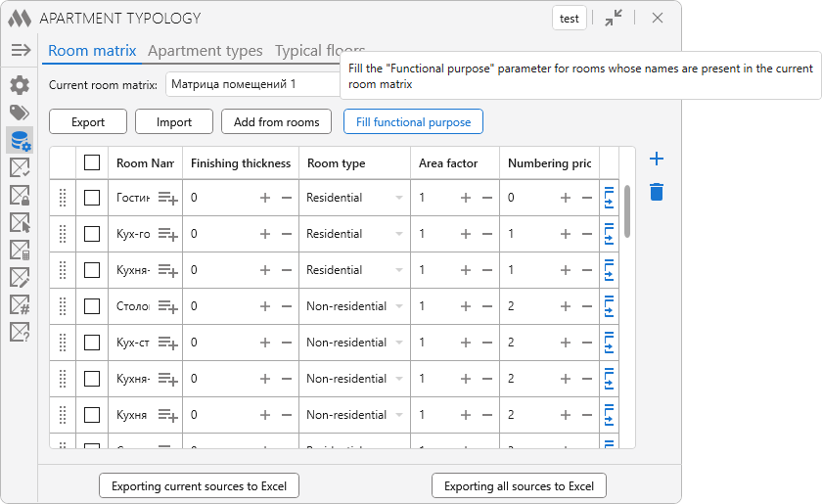The height and width of the screenshot is (504, 822).
Task: Click the envelope with lock sidebar icon
Action: [20, 195]
